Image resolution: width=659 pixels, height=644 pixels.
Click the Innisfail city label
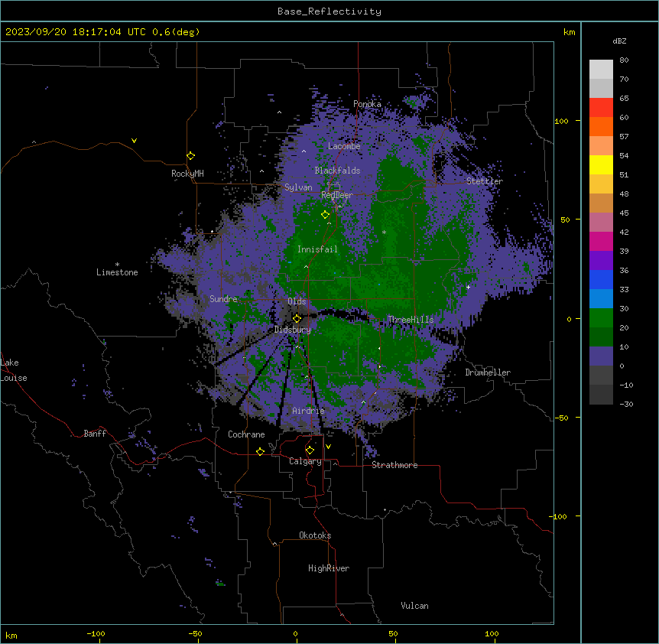coord(317,249)
